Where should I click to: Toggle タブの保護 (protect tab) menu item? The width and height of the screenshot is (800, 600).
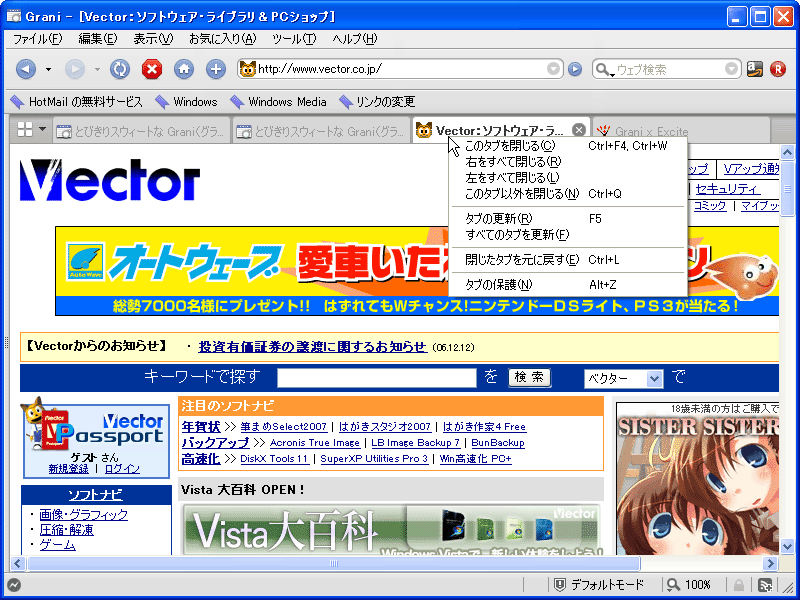[499, 285]
